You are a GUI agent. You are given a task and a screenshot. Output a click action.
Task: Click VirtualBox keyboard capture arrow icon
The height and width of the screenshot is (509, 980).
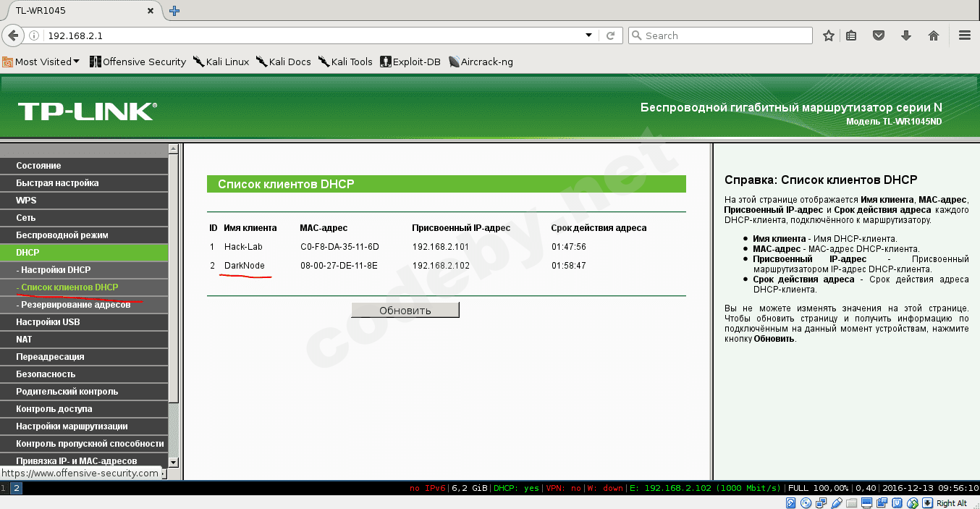(x=928, y=502)
